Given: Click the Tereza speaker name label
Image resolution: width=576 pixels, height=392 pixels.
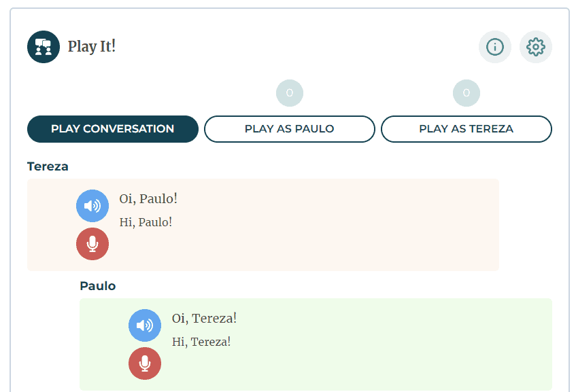Looking at the screenshot, I should pyautogui.click(x=48, y=166).
